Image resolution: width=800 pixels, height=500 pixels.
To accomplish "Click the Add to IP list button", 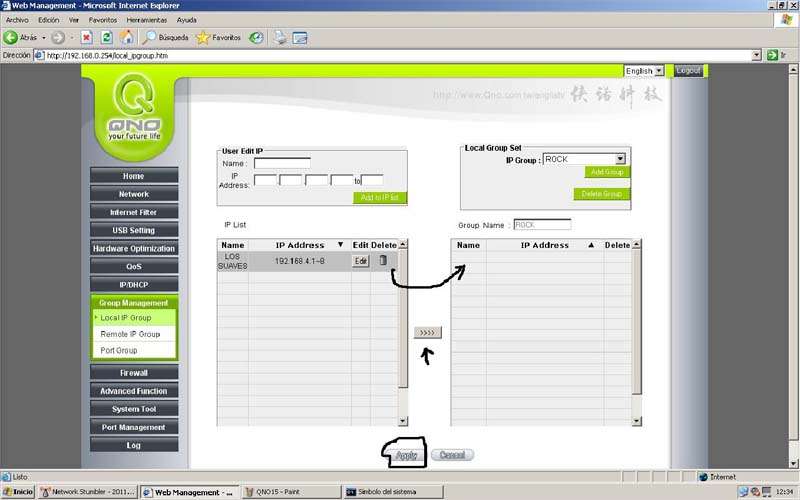I will point(380,198).
